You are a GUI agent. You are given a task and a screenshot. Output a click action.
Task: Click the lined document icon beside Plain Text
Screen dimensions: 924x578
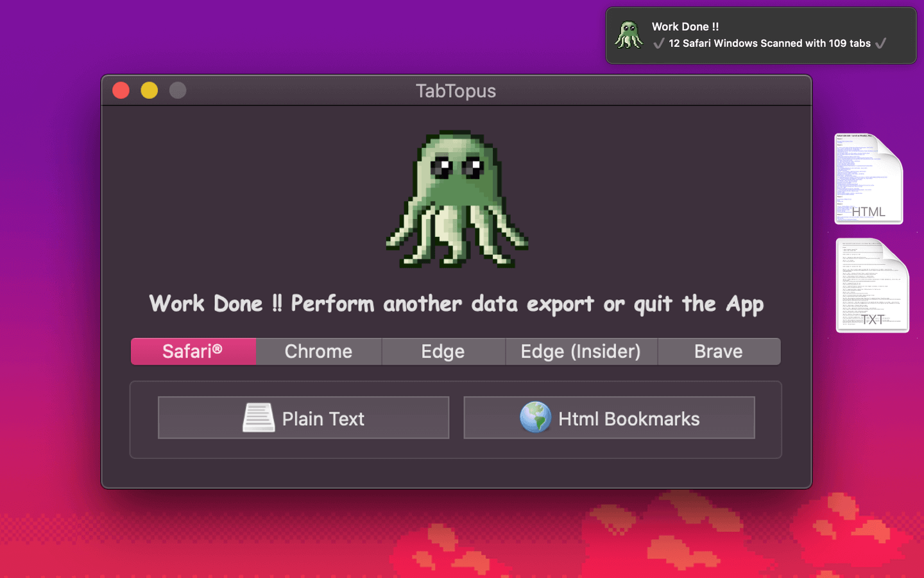pos(259,418)
